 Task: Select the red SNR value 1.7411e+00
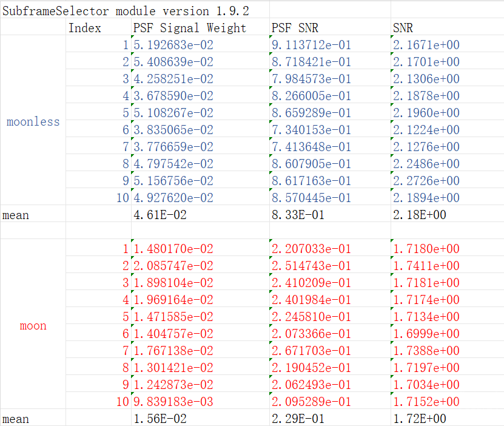(426, 266)
